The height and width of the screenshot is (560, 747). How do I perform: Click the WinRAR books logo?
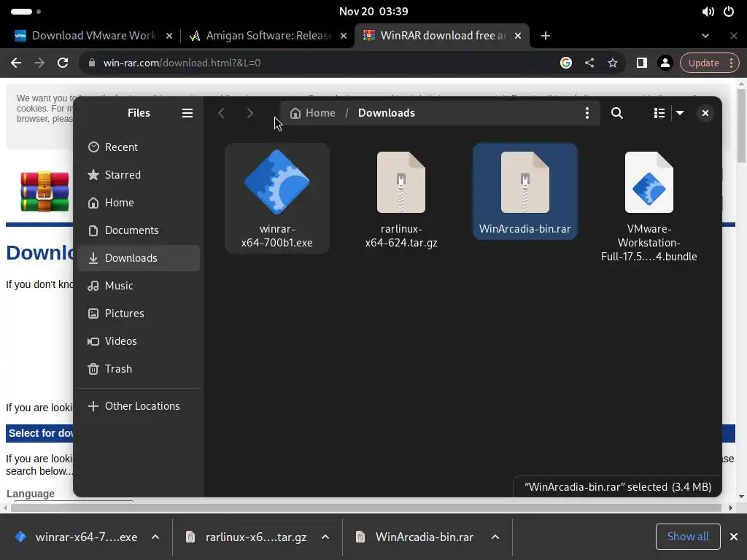44,191
